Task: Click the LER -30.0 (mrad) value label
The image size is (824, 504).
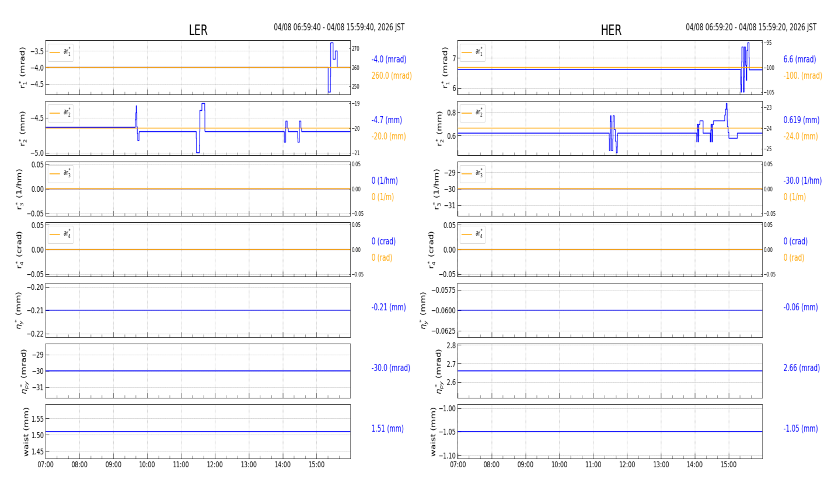Action: coord(390,368)
